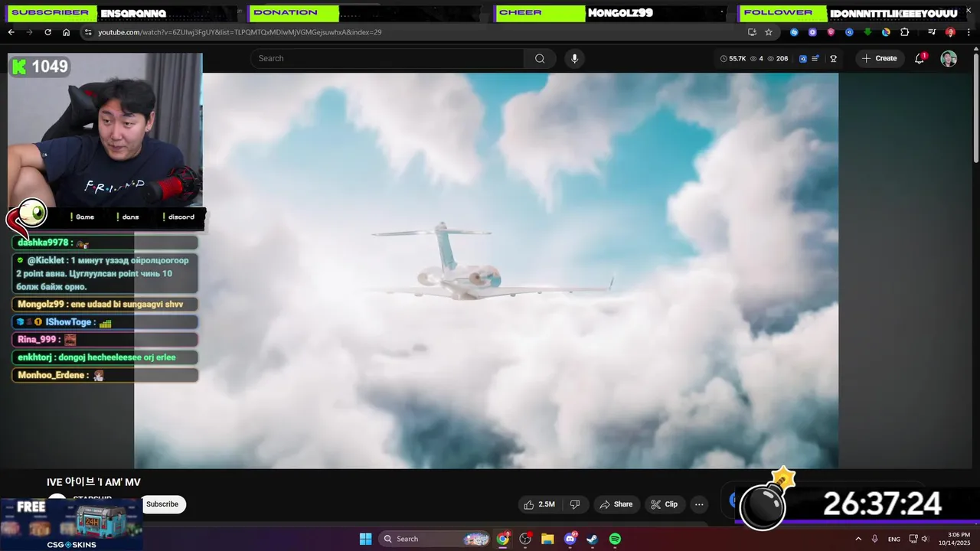This screenshot has width=980, height=551.
Task: Click the IShowToge chat entry
Action: tap(106, 322)
